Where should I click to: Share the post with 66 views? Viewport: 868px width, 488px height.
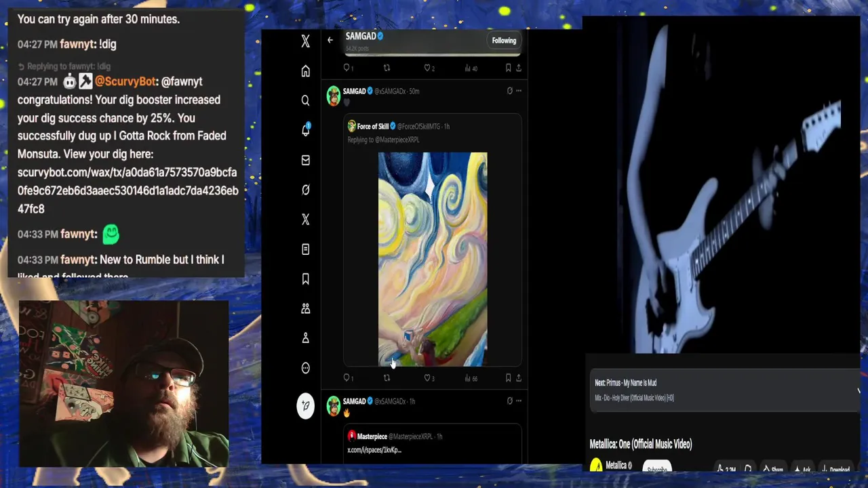(519, 378)
